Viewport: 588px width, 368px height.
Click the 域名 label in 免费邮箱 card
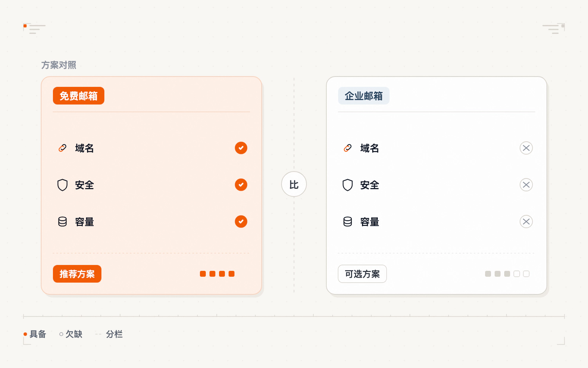tap(85, 148)
